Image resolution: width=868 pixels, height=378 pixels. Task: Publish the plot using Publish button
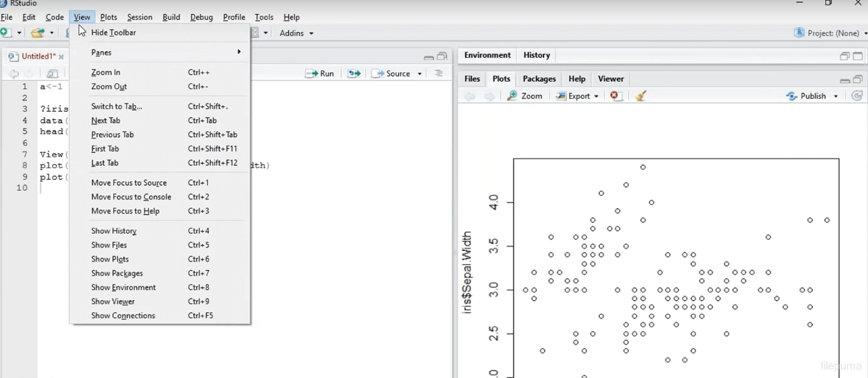(x=811, y=95)
